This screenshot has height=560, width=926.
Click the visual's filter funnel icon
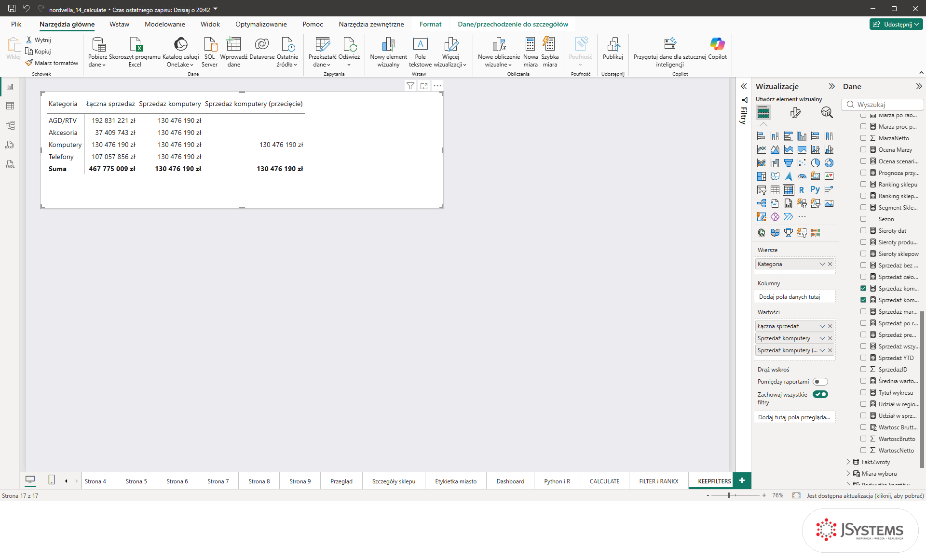click(x=410, y=86)
